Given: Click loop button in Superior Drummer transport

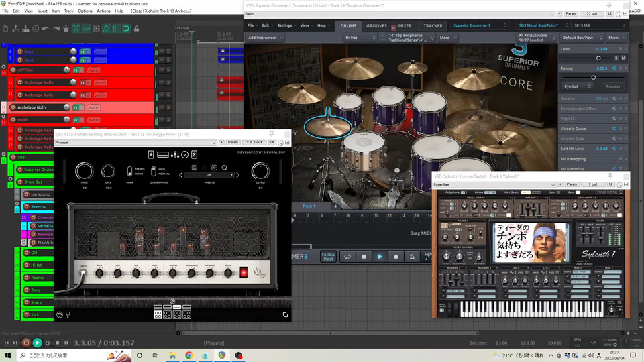Looking at the screenshot, I should pyautogui.click(x=347, y=256).
